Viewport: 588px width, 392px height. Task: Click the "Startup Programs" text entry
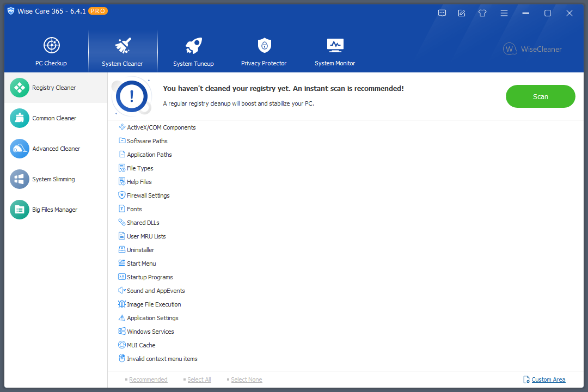pos(150,277)
